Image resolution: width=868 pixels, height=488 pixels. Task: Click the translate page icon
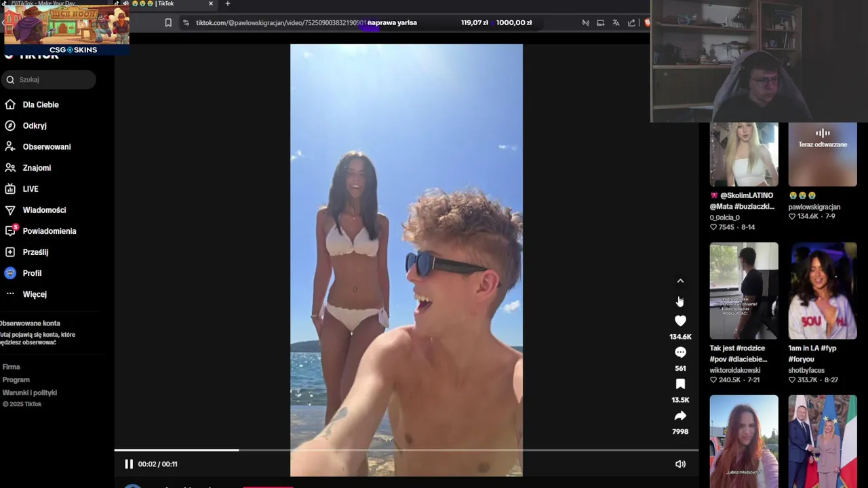click(616, 22)
